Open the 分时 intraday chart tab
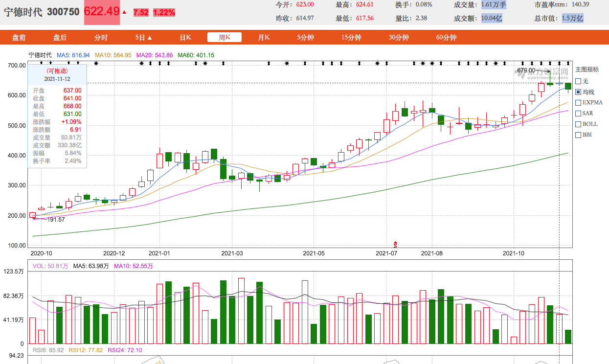 tap(101, 38)
